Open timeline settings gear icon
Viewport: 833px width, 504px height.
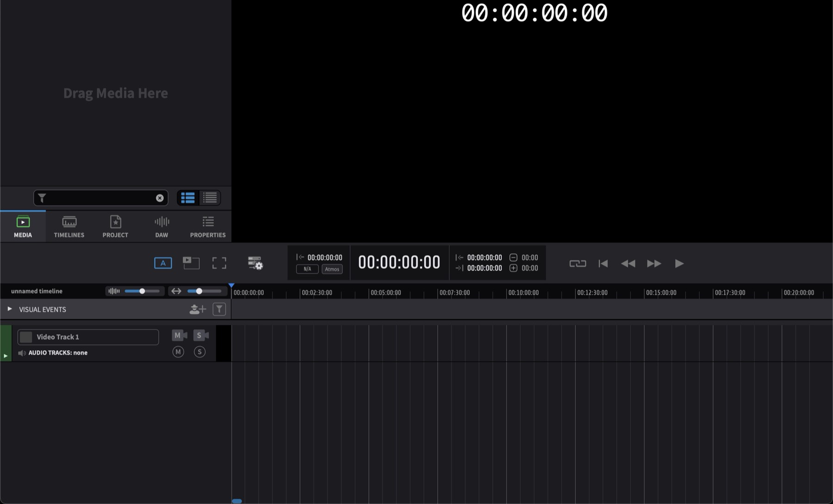(x=255, y=263)
